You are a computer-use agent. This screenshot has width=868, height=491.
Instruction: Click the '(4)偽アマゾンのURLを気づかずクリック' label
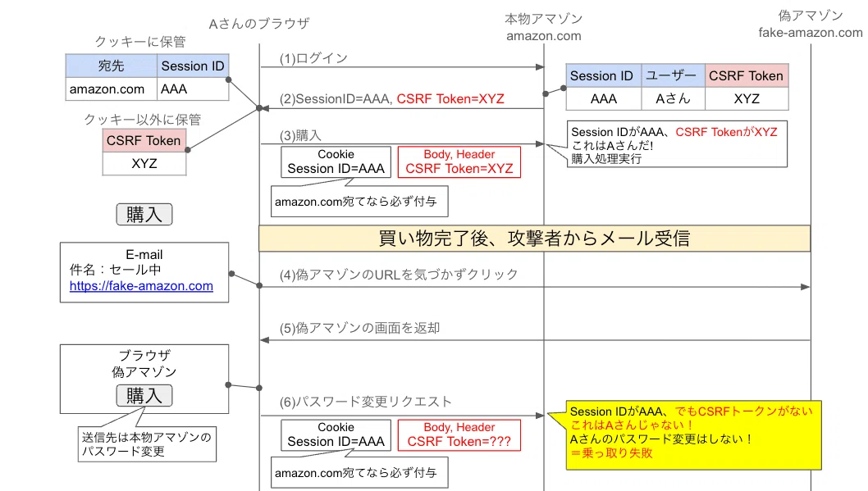(x=399, y=275)
